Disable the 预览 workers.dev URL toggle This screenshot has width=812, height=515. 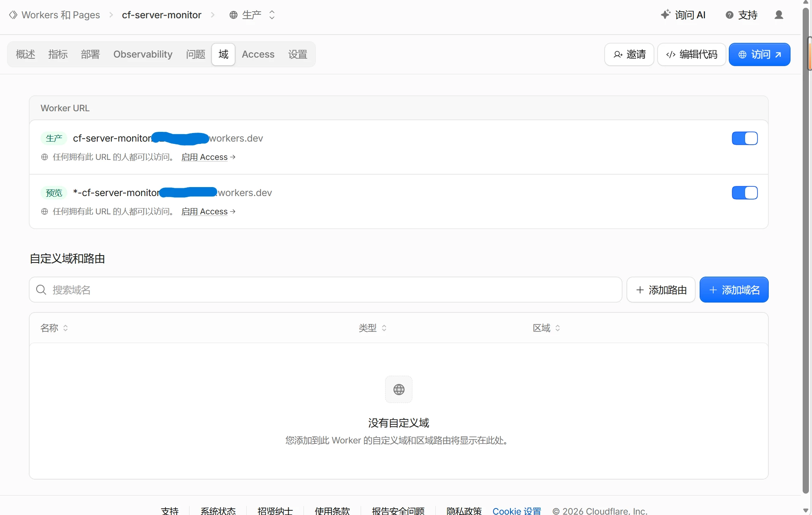tap(745, 193)
